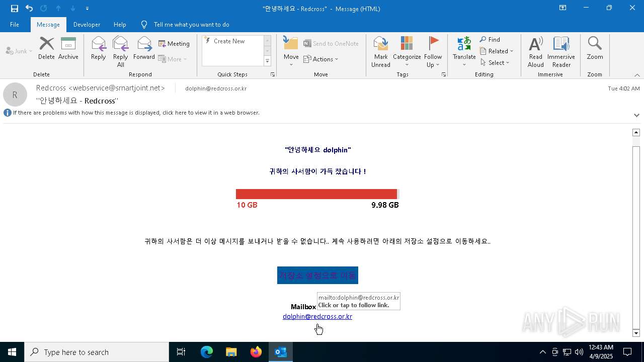This screenshot has height=362, width=644.
Task: Open File Explorer from taskbar
Action: [x=231, y=352]
